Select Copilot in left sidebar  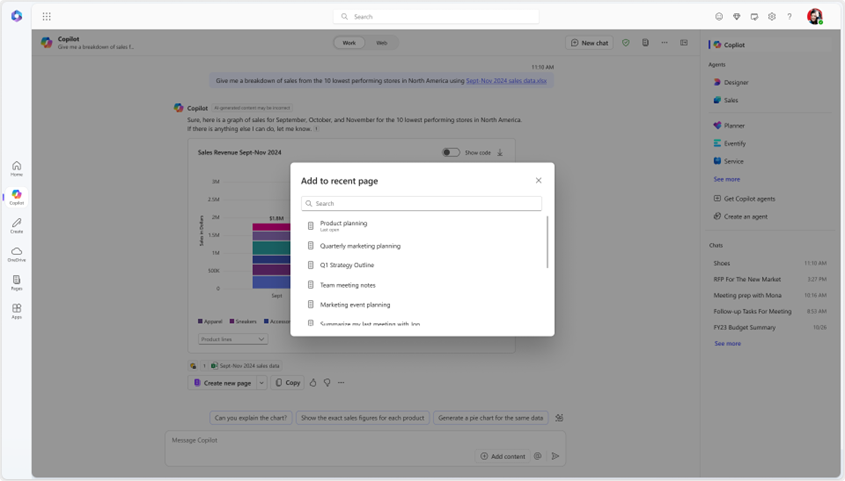(x=17, y=197)
